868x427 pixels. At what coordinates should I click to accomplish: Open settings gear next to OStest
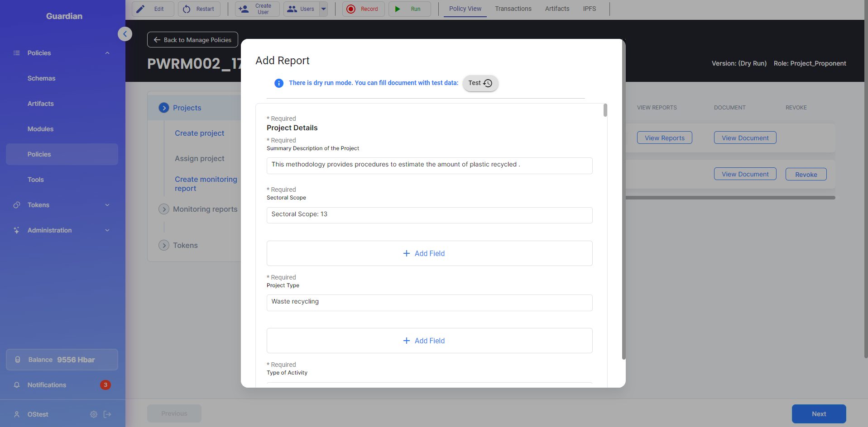[x=94, y=414]
